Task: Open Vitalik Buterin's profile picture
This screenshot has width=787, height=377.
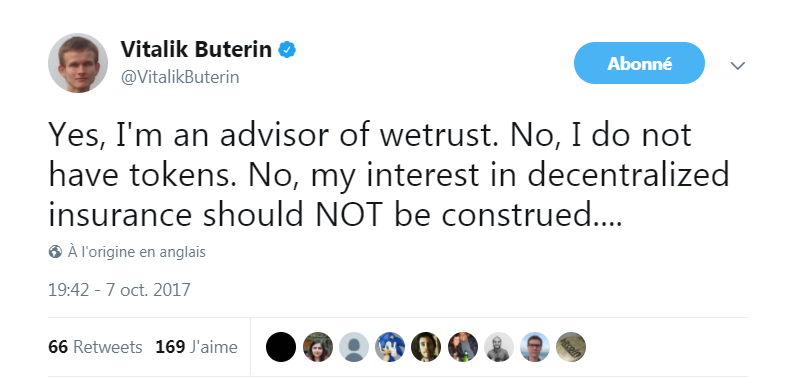Action: click(78, 63)
